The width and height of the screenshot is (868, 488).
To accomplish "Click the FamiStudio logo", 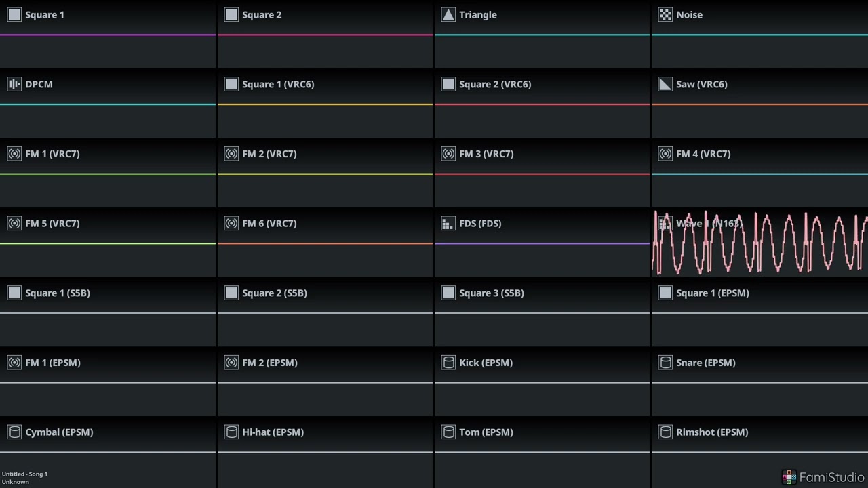I will coord(823,477).
